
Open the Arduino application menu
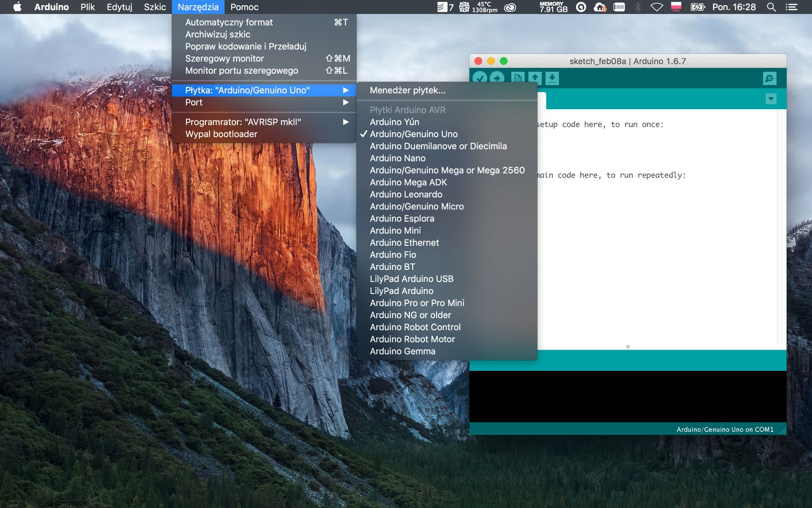coord(51,7)
